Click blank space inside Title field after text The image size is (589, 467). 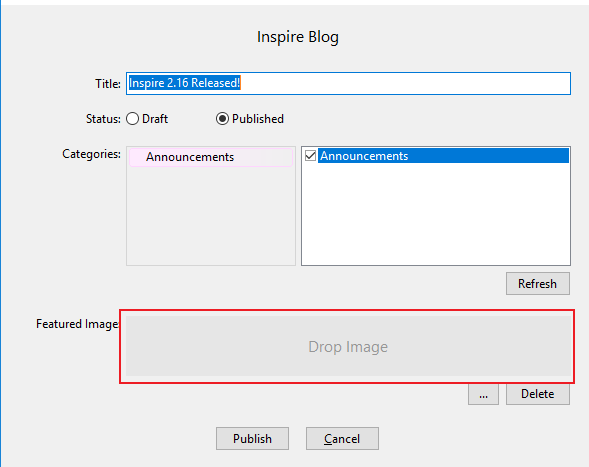click(x=406, y=83)
